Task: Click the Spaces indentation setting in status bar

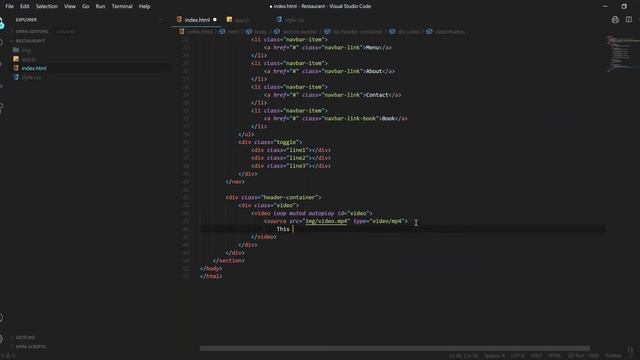Action: pos(494,356)
